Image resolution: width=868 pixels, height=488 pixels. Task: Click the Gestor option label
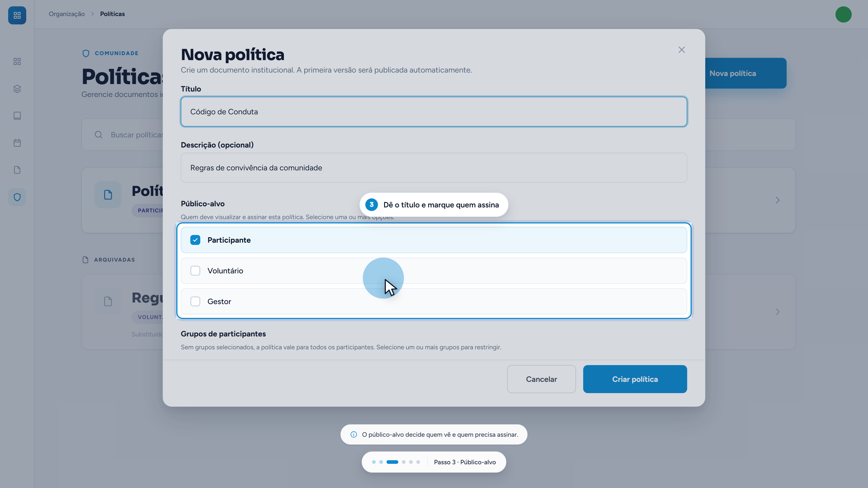tap(219, 301)
